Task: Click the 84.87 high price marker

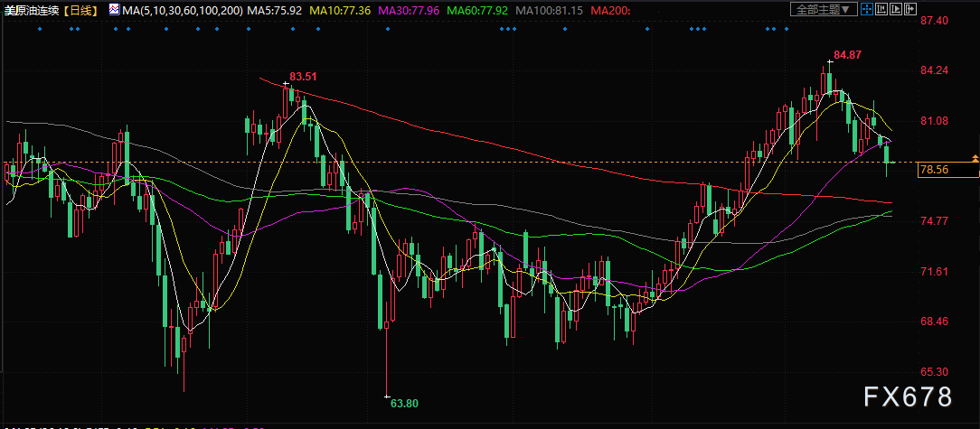Action: [x=847, y=55]
